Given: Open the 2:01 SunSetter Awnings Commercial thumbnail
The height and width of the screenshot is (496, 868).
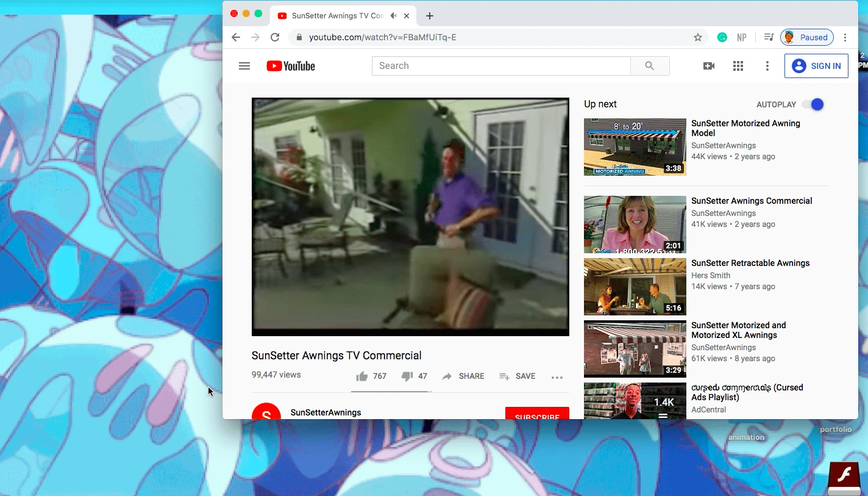Looking at the screenshot, I should pos(635,225).
